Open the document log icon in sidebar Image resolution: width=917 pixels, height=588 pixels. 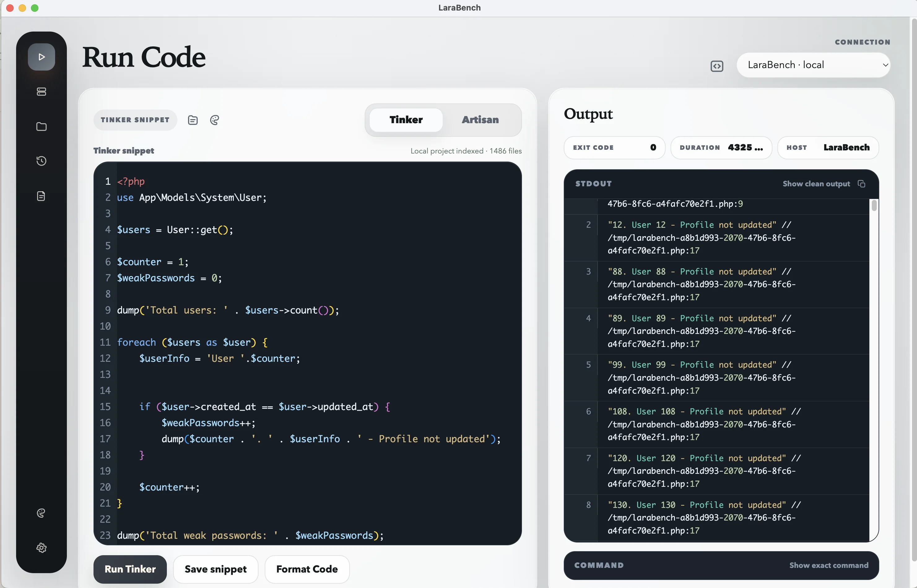pyautogui.click(x=41, y=196)
